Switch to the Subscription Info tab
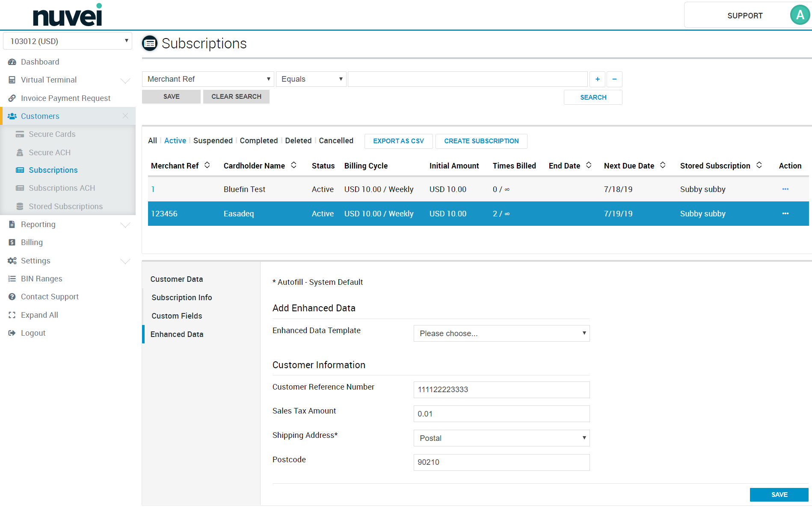Image resolution: width=812 pixels, height=517 pixels. (x=181, y=298)
